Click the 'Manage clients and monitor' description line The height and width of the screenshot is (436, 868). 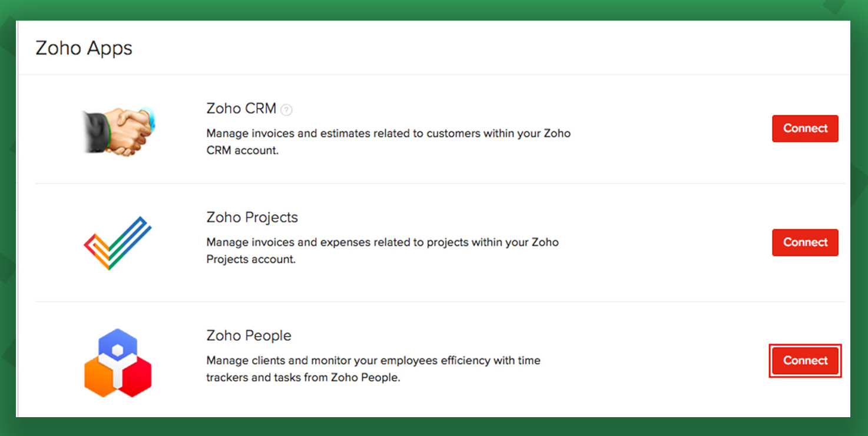coord(373,361)
